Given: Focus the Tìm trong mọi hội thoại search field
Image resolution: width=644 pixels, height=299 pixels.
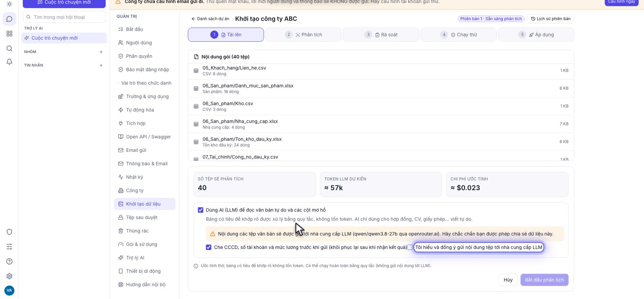Looking at the screenshot, I should tap(64, 17).
